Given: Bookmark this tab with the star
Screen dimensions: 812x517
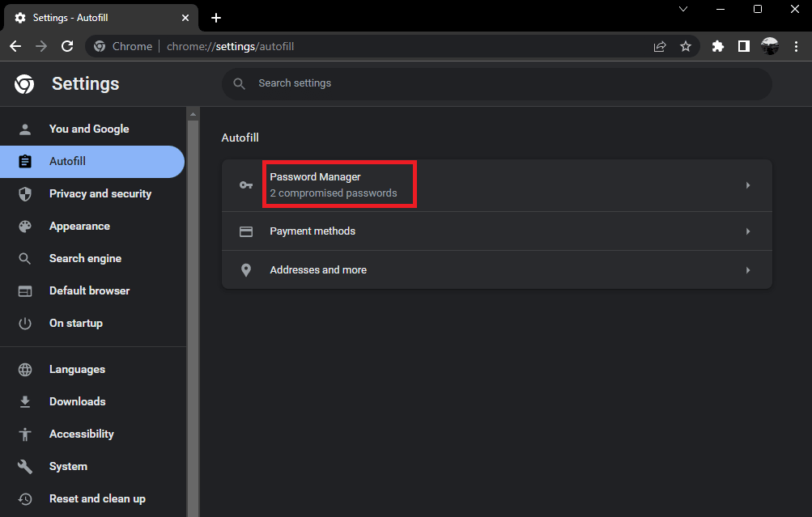Looking at the screenshot, I should (x=686, y=47).
